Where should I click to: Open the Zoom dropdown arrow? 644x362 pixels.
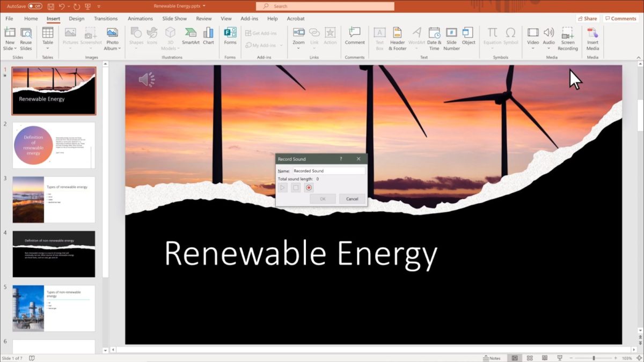tap(298, 49)
